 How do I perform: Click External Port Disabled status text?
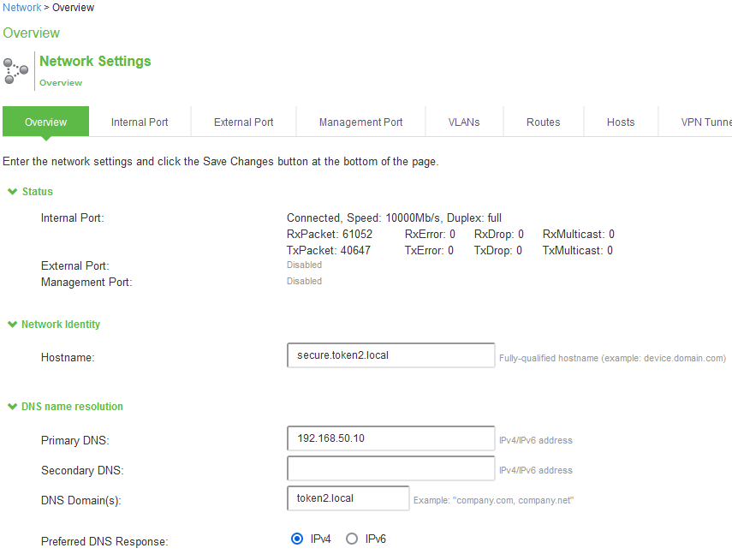pos(304,265)
